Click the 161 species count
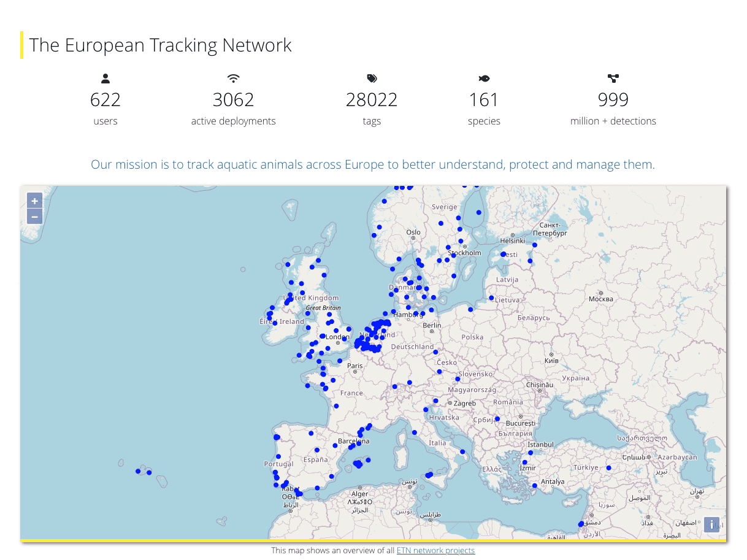This screenshot has width=747, height=560. (484, 99)
